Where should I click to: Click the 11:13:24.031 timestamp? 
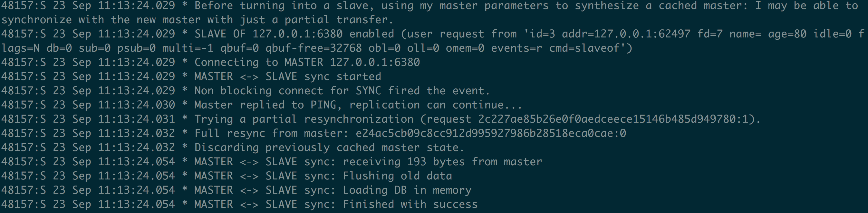tap(137, 119)
